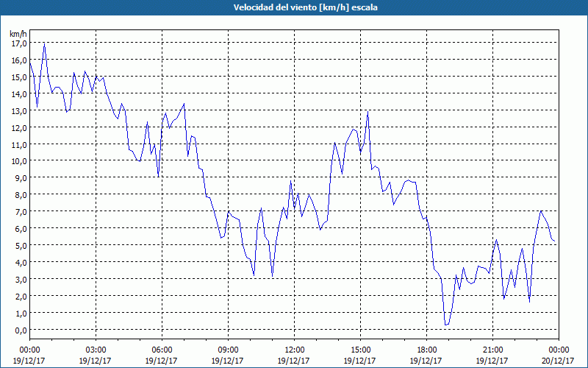Click the 2,0 y-axis label
Screen dimensions: 588x368
(x=21, y=297)
